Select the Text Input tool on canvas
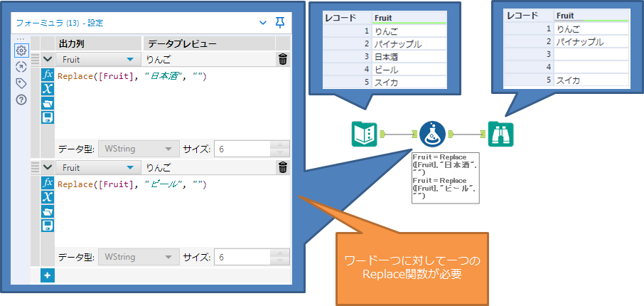 tap(365, 134)
